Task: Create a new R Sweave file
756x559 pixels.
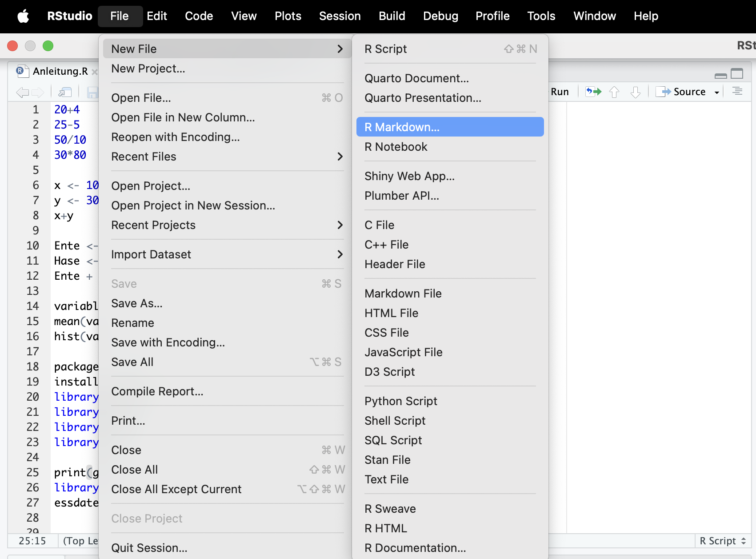Action: pos(450,509)
